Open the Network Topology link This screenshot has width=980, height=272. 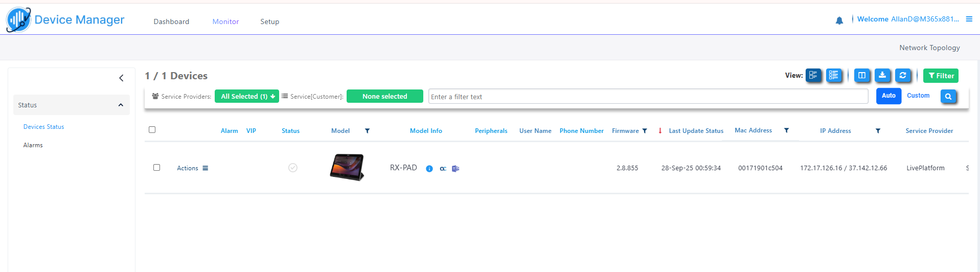[929, 48]
